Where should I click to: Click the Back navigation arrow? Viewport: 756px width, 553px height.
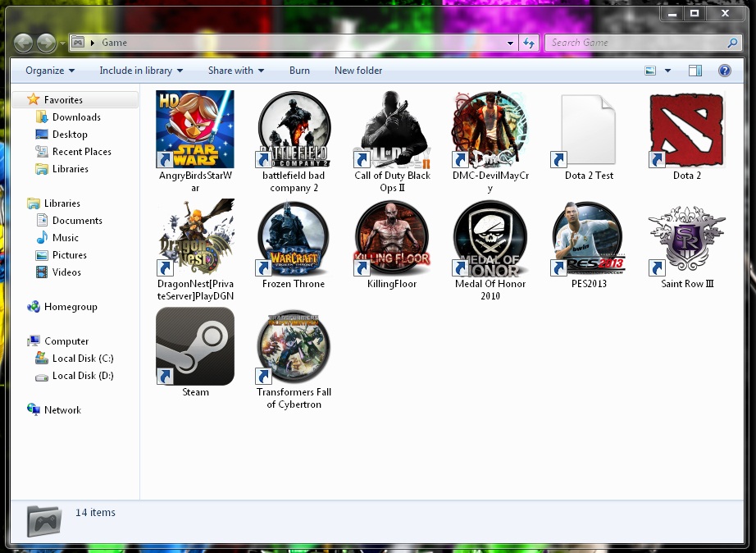point(23,43)
